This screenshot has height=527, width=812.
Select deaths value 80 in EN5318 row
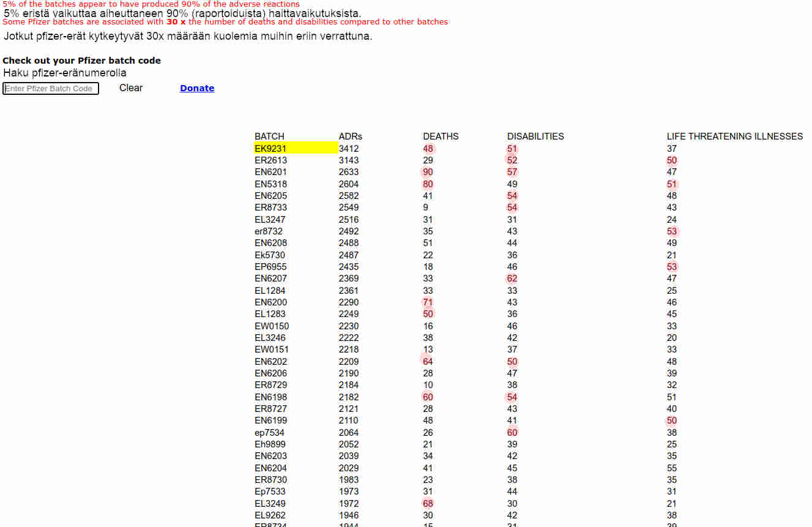pos(428,184)
